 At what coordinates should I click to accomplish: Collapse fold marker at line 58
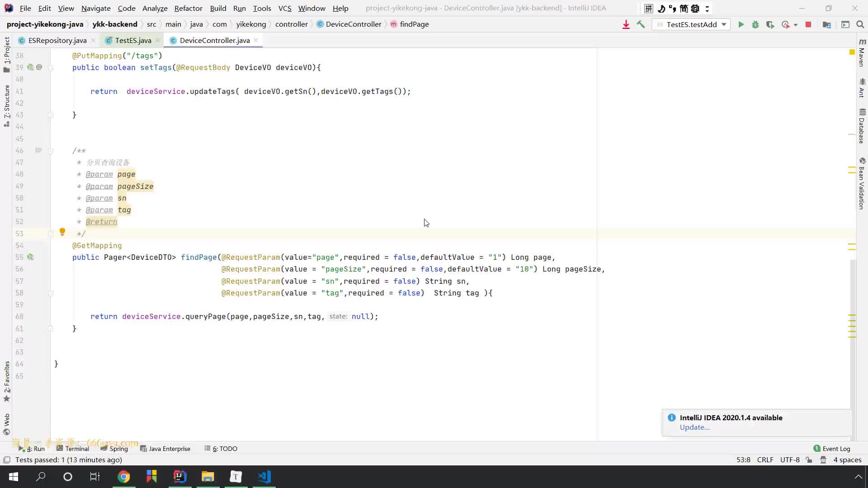coord(51,293)
